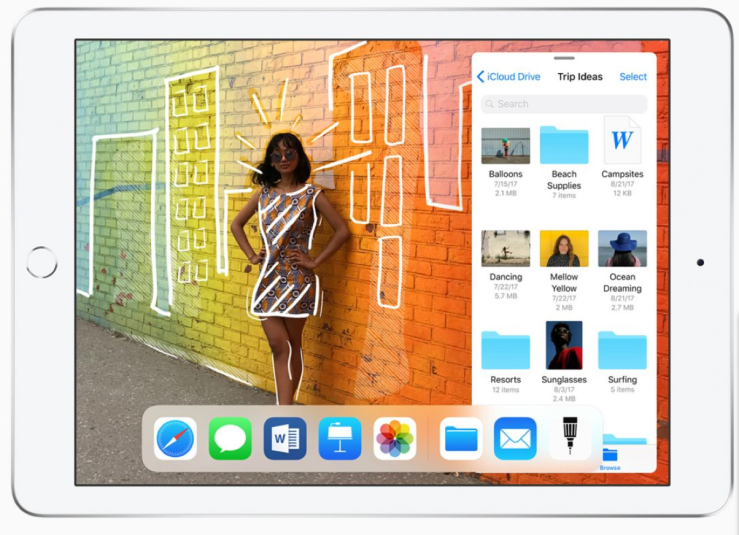Open the Beach Supplies folder
739x535 pixels.
(x=564, y=145)
